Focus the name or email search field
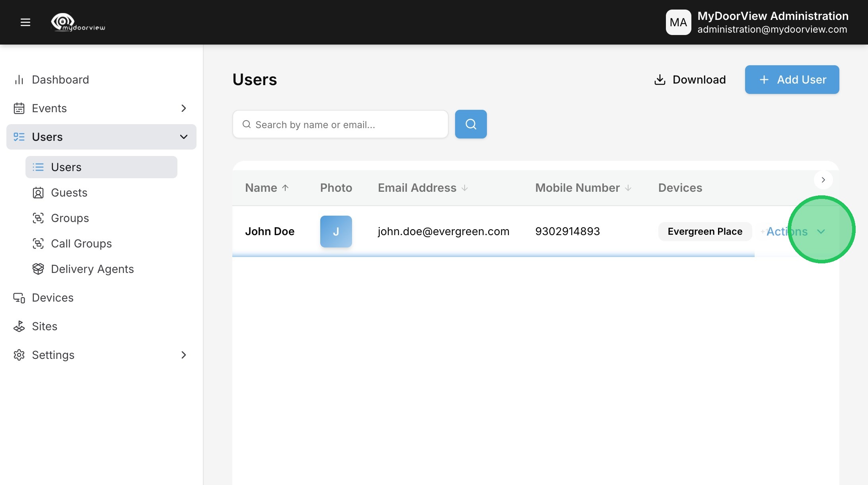Viewport: 868px width, 485px height. point(346,125)
